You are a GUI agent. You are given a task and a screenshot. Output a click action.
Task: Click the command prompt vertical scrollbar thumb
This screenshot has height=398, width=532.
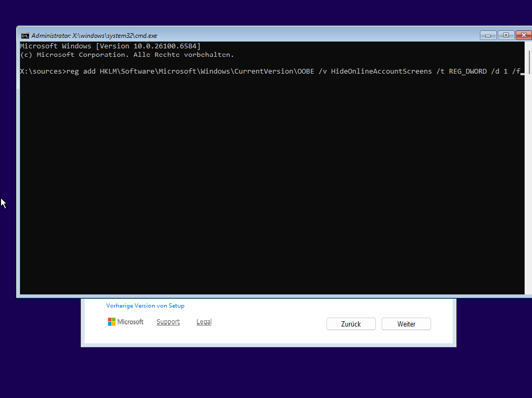coord(529,62)
